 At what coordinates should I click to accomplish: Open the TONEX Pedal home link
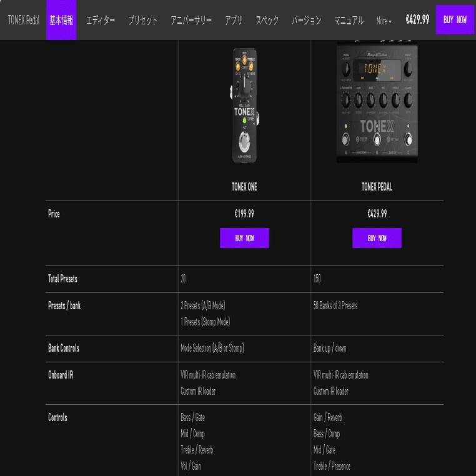click(x=24, y=20)
